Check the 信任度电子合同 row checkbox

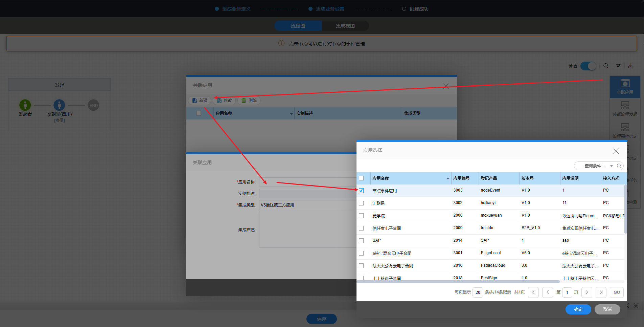click(361, 228)
